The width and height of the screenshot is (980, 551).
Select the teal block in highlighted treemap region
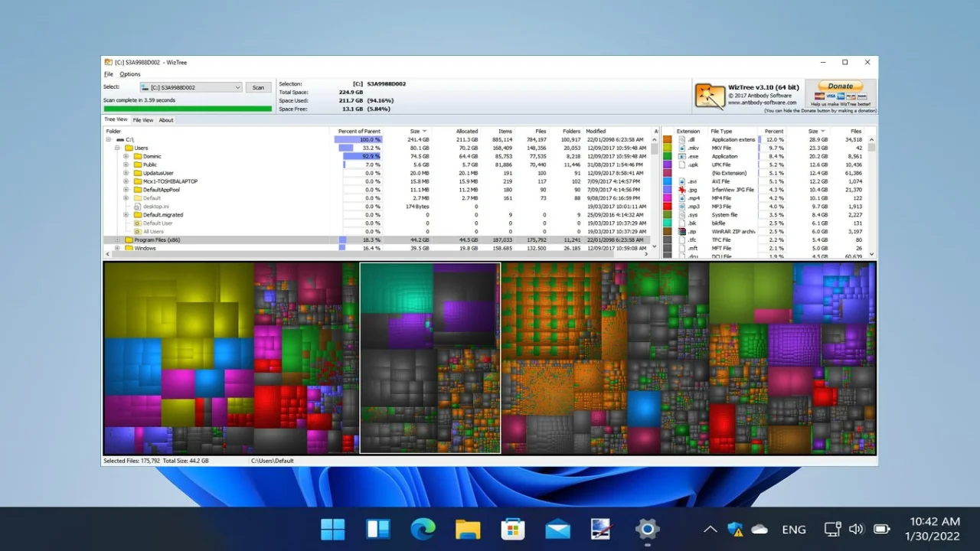pos(397,289)
